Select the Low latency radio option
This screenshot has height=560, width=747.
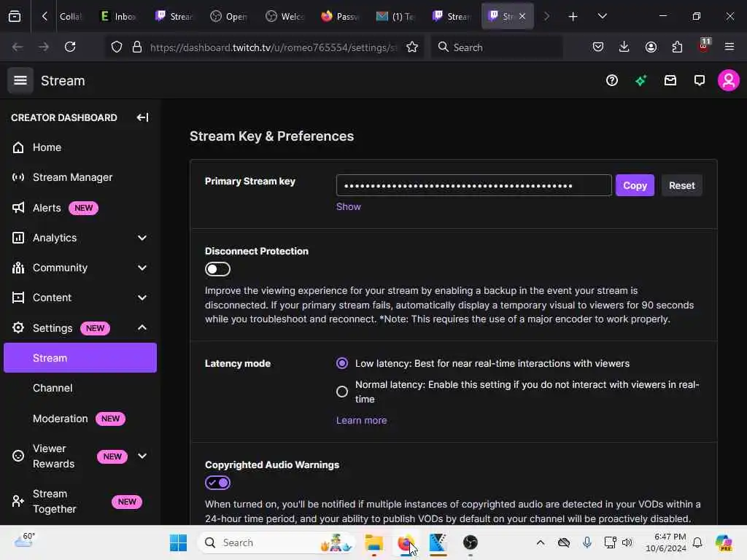coord(342,363)
